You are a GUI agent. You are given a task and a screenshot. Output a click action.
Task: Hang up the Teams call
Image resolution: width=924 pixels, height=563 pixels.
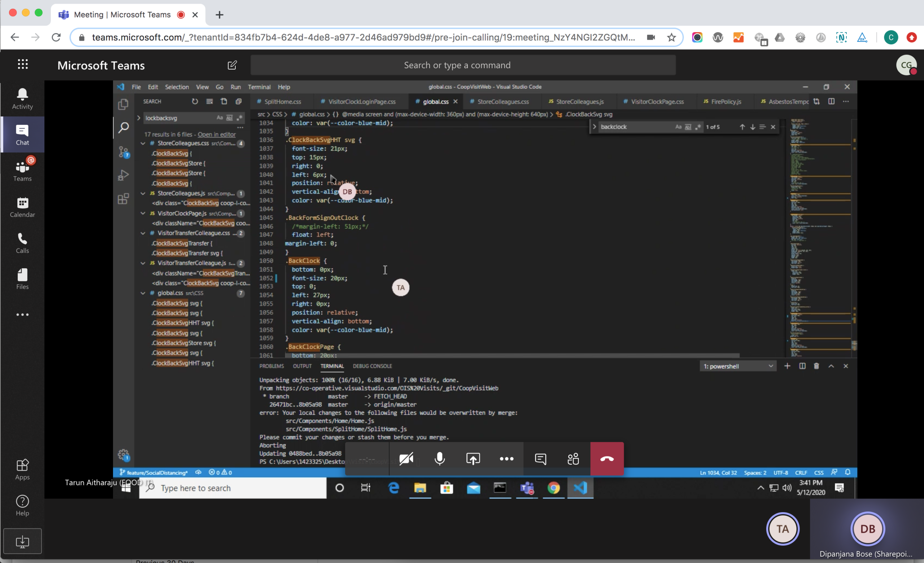[607, 459]
